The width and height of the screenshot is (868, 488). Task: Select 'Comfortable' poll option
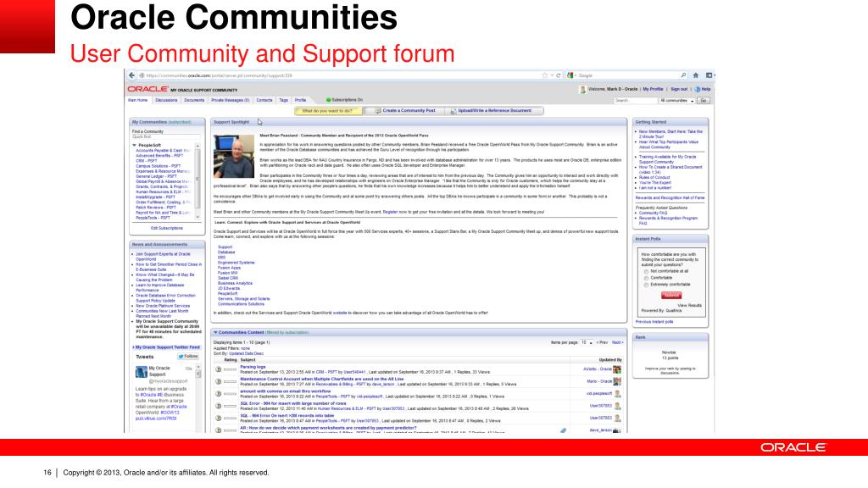pyautogui.click(x=646, y=278)
